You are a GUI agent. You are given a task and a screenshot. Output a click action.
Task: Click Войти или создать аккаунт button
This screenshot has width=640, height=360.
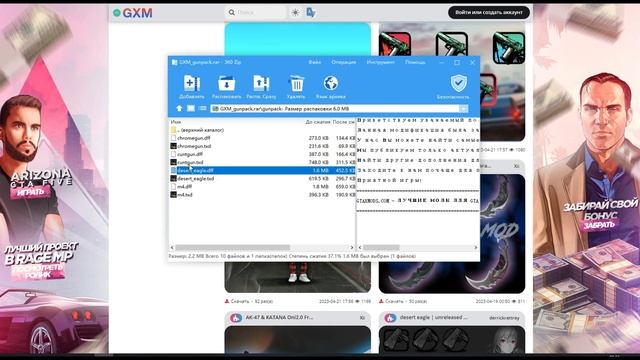tap(489, 13)
